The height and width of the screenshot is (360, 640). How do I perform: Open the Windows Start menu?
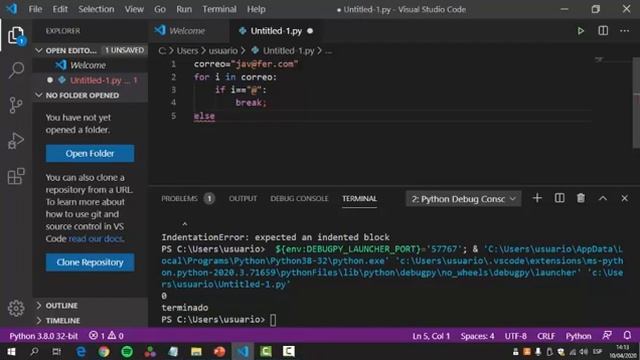11,351
